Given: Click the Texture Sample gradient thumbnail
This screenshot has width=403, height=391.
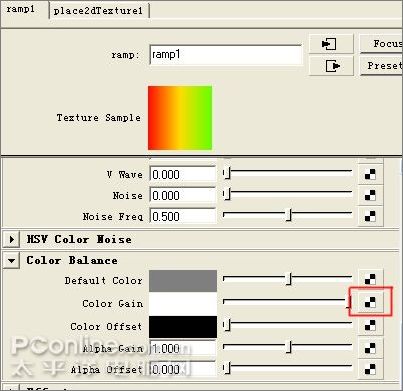Looking at the screenshot, I should [x=180, y=118].
